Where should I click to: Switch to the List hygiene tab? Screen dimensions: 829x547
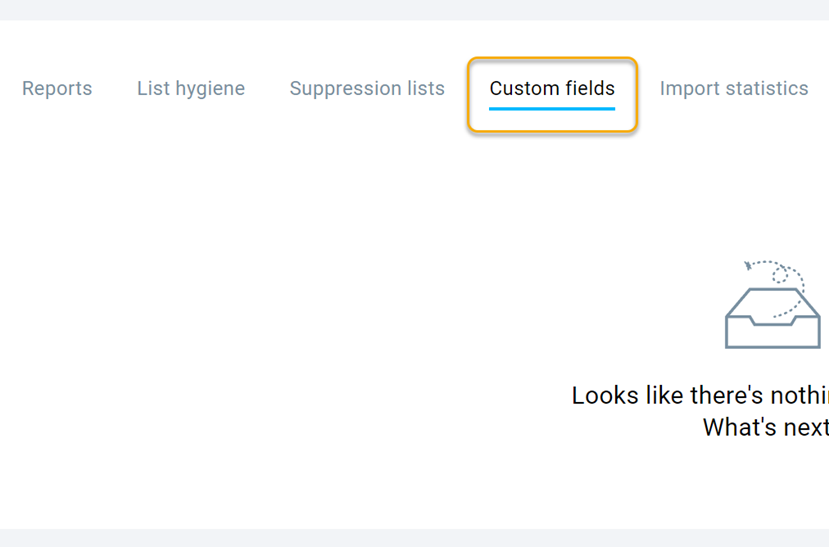coord(191,89)
